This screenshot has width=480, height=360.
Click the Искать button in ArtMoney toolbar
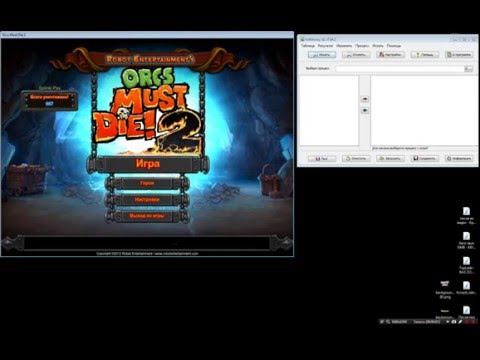tap(322, 55)
